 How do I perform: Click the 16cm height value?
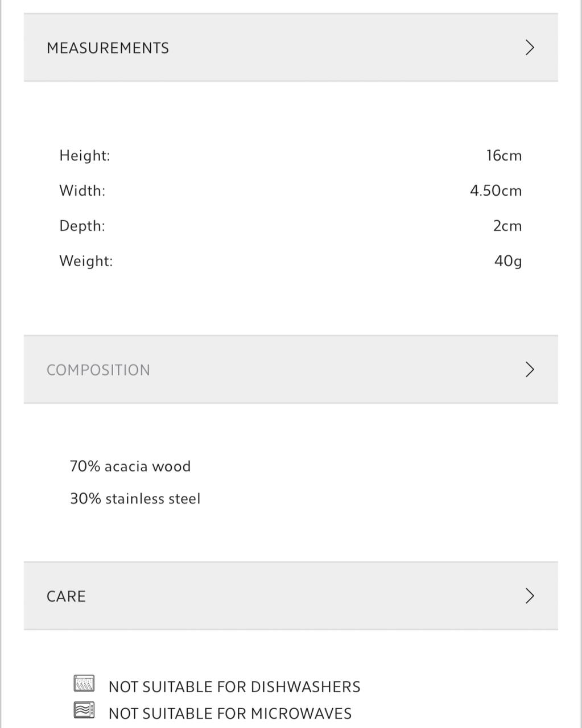(503, 156)
